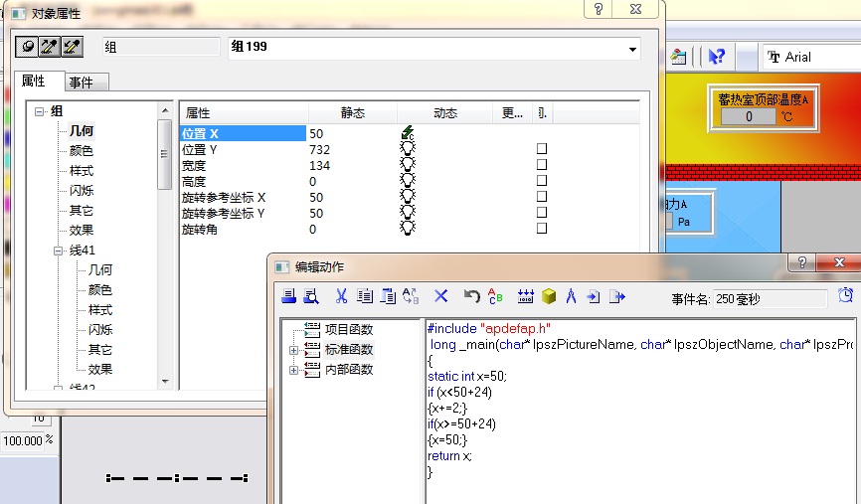Toggle the pin icon in Object Properties
Image resolution: width=861 pixels, height=504 pixels.
click(x=27, y=47)
